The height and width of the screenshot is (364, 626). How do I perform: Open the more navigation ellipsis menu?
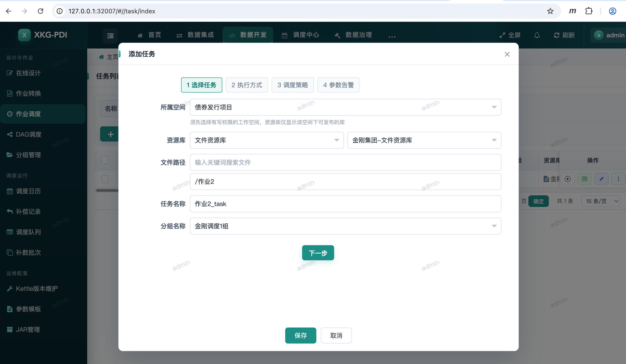pyautogui.click(x=392, y=36)
